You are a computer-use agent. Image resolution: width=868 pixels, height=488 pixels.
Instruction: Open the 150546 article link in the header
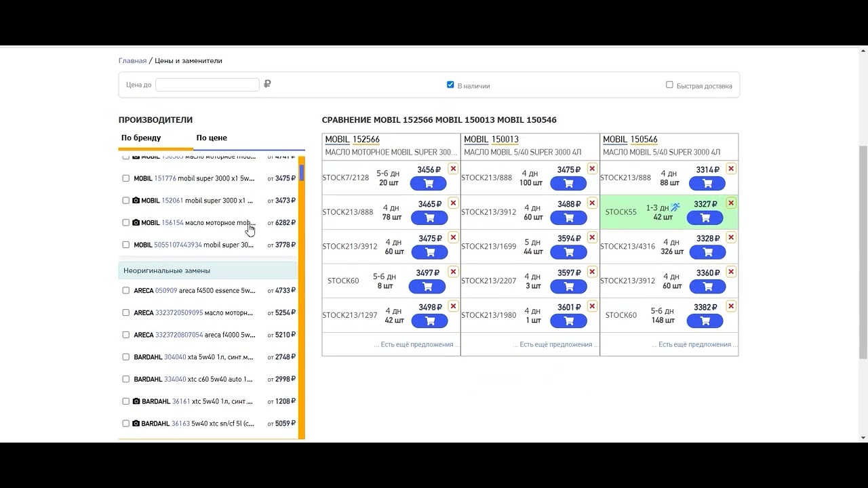(644, 140)
